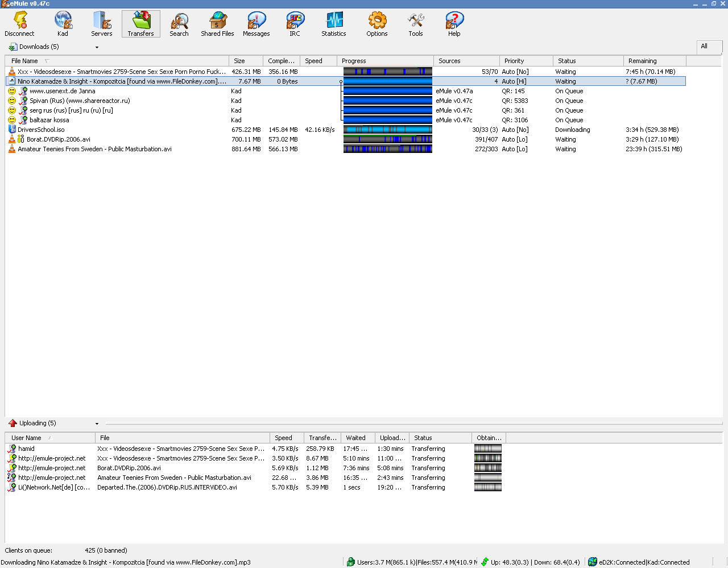Click the Disconnect toolbar icon
This screenshot has height=568, width=728.
click(x=20, y=24)
